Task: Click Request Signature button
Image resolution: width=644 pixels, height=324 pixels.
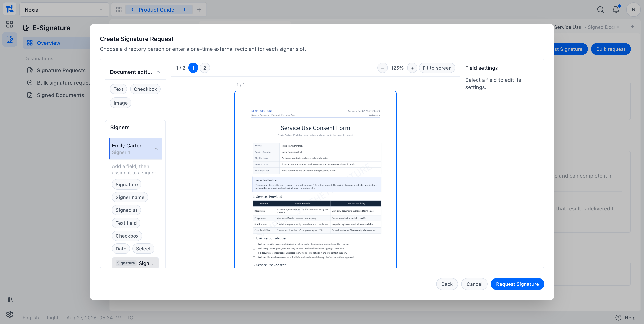Action: click(517, 284)
